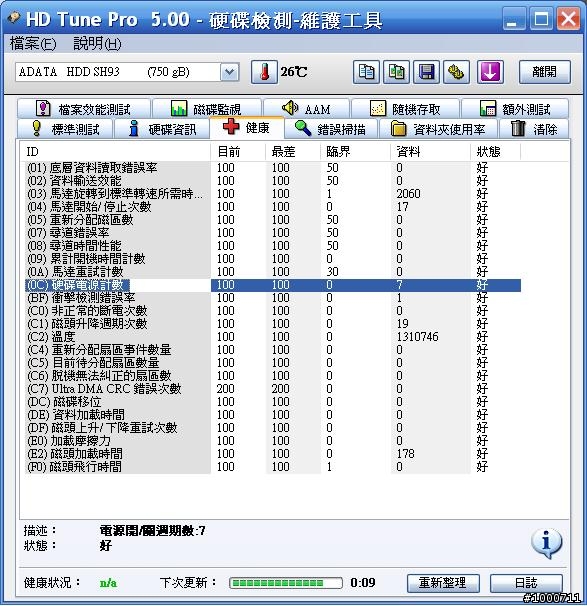Select row (C7) Ultra DMA CRC 錯誤次數

273,388
